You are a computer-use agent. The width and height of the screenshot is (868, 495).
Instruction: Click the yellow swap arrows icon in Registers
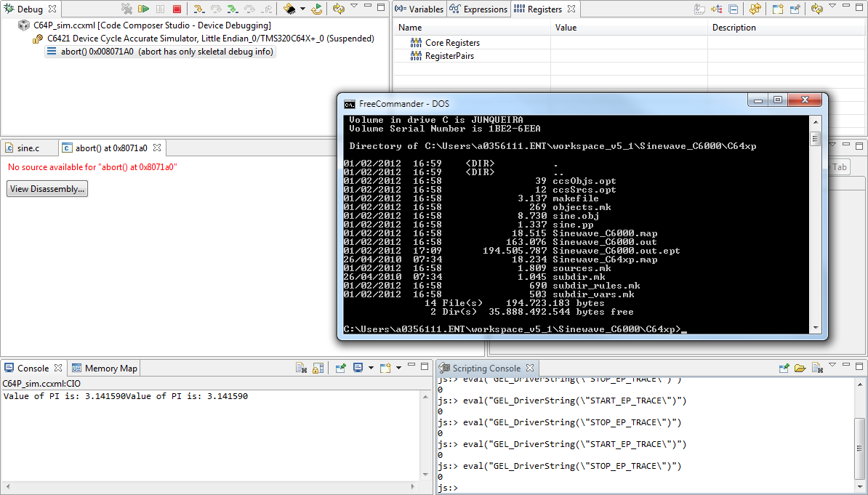pyautogui.click(x=755, y=9)
